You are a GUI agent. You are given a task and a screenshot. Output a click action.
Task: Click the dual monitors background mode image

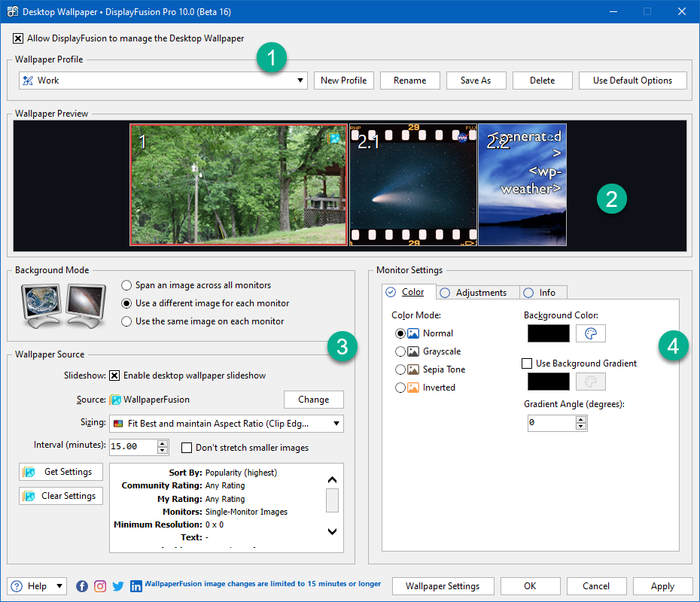tap(64, 306)
